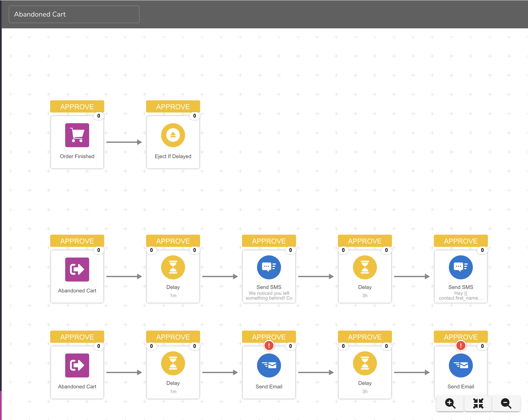Approve the Eject If Delayed node
Image resolution: width=528 pixels, height=420 pixels.
[173, 107]
